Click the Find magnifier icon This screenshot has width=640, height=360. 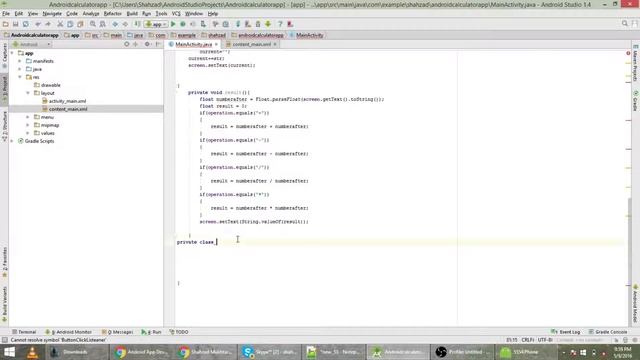[x=93, y=24]
